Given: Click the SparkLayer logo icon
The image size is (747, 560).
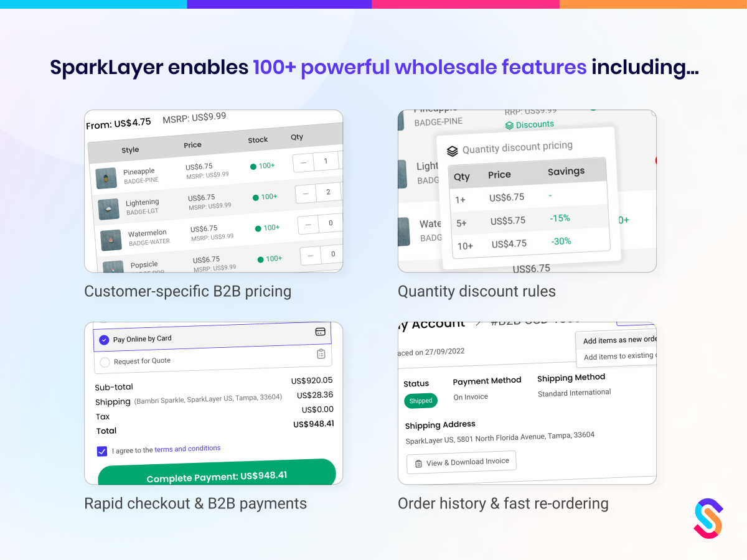Looking at the screenshot, I should click(708, 518).
